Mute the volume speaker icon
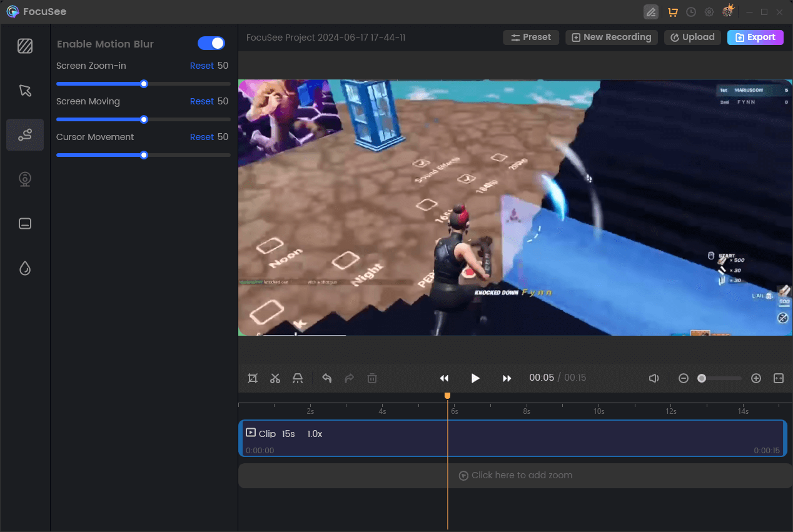The width and height of the screenshot is (793, 532). coord(654,378)
